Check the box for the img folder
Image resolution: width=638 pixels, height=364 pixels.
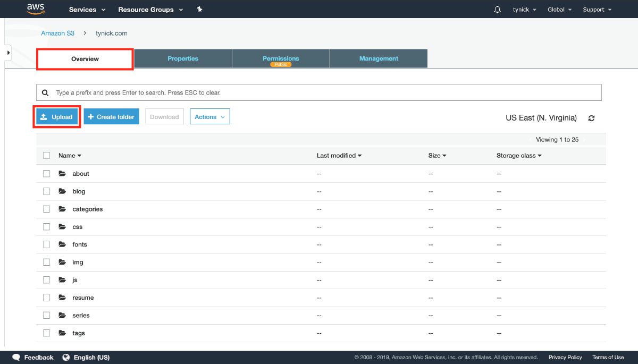(47, 262)
